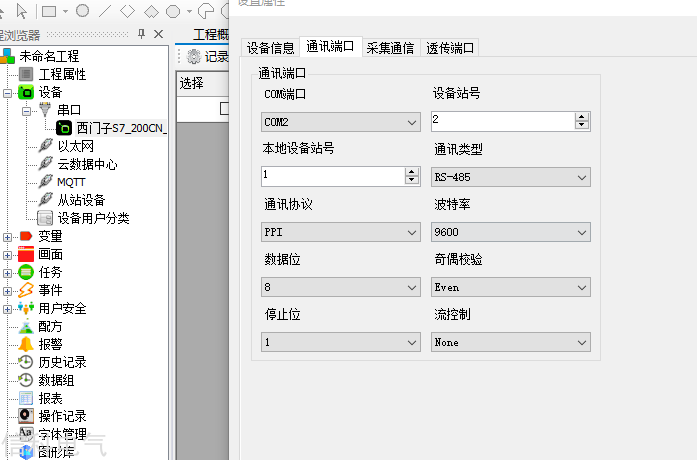
Task: Expand the 画面 tree node
Action: click(x=7, y=255)
